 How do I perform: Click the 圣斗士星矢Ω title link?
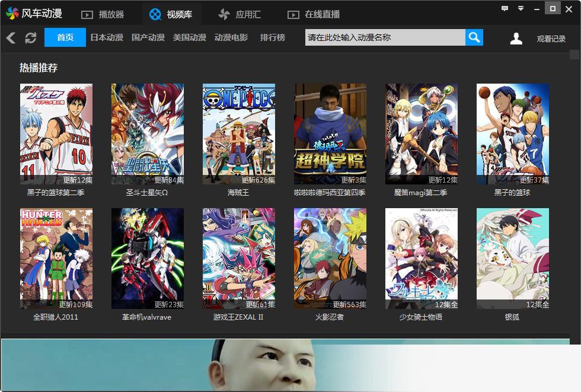[147, 193]
